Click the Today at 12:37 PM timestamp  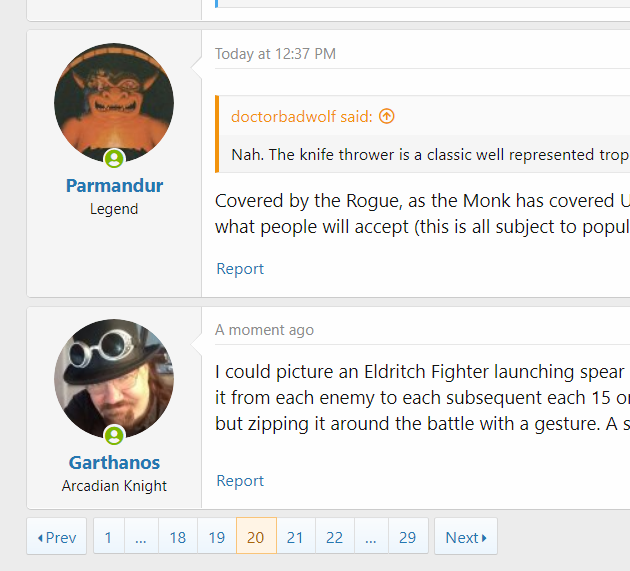(275, 54)
